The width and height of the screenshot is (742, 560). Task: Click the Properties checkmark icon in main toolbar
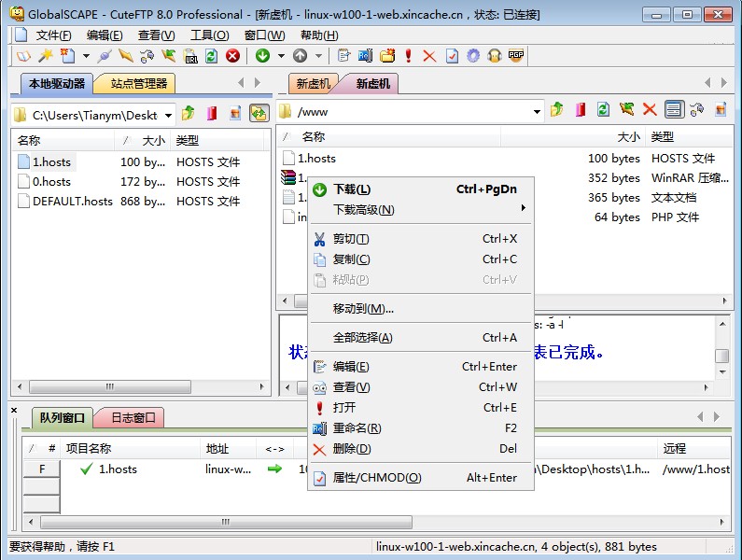click(x=452, y=56)
